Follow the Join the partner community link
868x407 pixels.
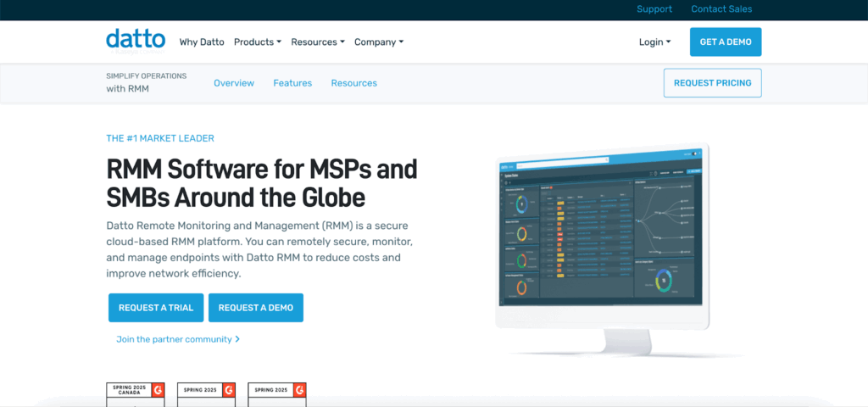(x=178, y=339)
